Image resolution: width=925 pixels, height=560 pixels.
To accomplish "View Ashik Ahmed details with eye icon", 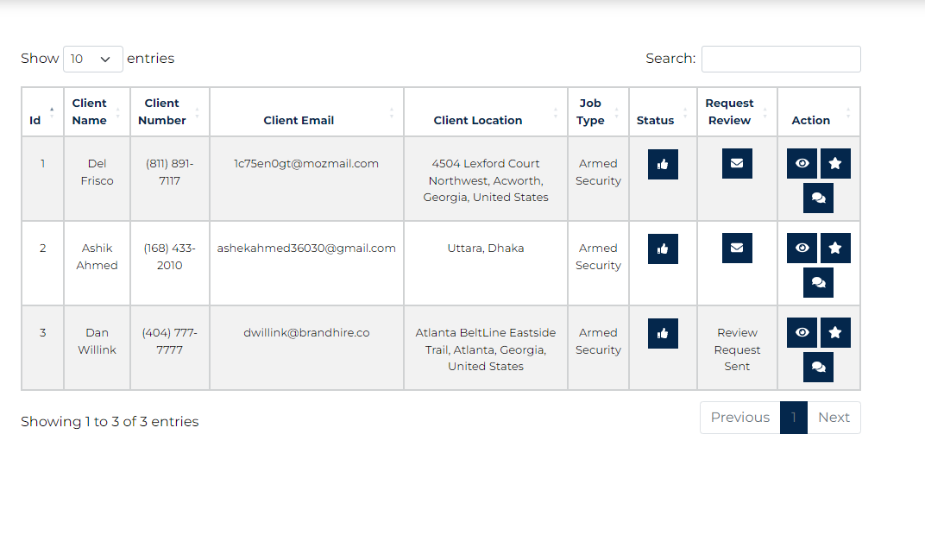I will [802, 249].
